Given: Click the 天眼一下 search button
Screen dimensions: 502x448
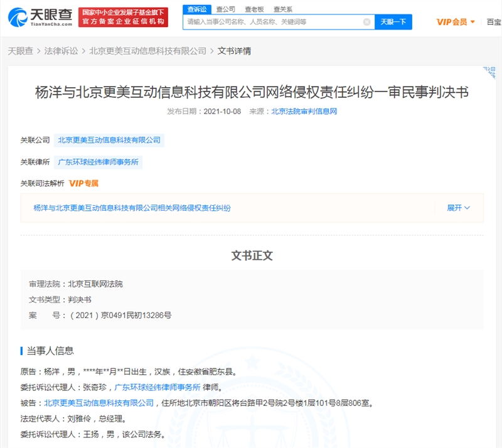Looking at the screenshot, I should coord(393,22).
